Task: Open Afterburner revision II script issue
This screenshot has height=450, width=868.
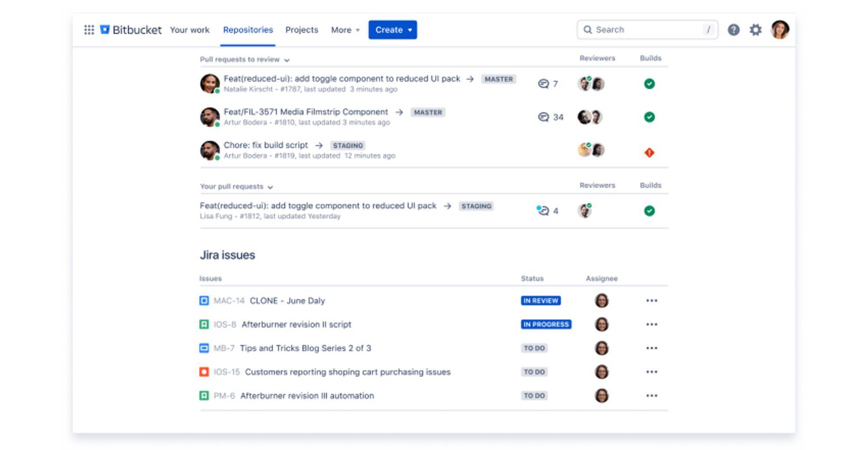Action: click(x=296, y=324)
